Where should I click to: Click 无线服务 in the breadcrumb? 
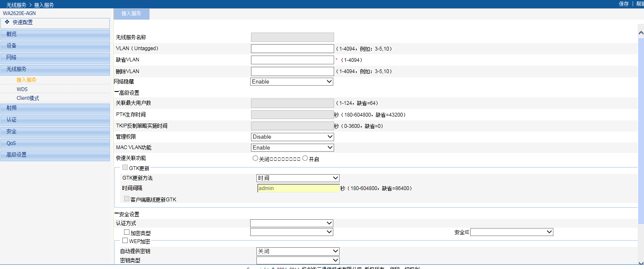16,5
